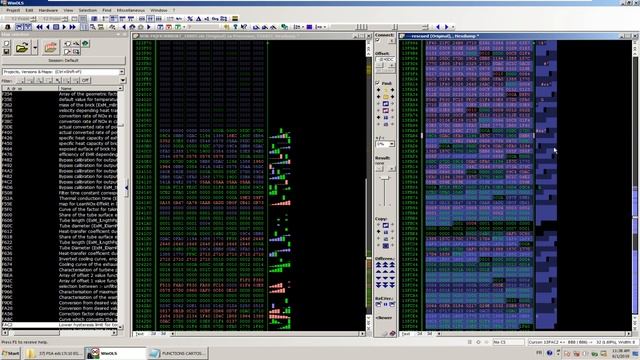Click the Differences bottom down-arrow icon
This screenshot has height=360, width=640.
coord(385,284)
